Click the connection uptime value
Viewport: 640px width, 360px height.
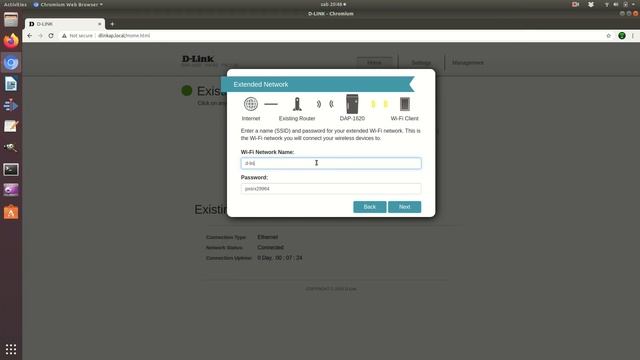280,258
